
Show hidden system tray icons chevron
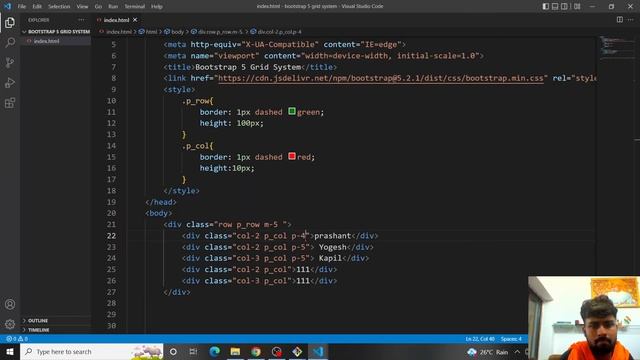pos(517,352)
